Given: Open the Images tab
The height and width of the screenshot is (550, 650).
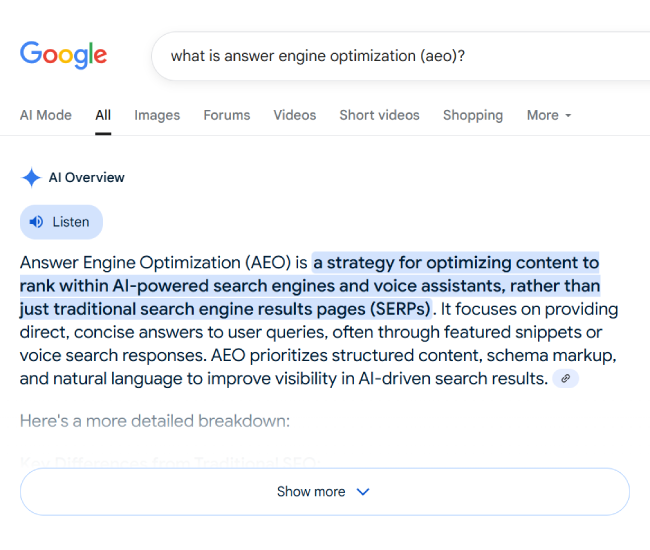Looking at the screenshot, I should [157, 115].
